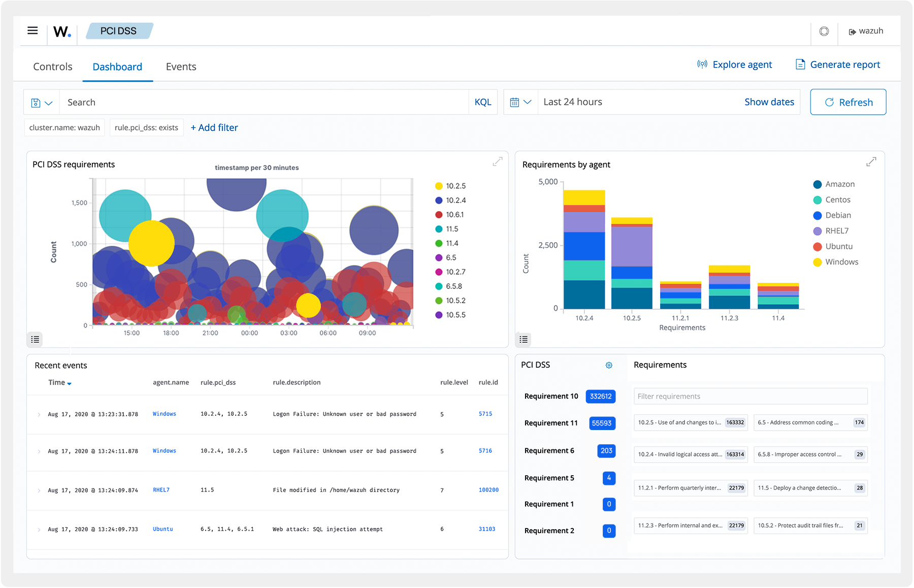Open the hamburger navigation menu
The image size is (914, 588).
tap(32, 30)
